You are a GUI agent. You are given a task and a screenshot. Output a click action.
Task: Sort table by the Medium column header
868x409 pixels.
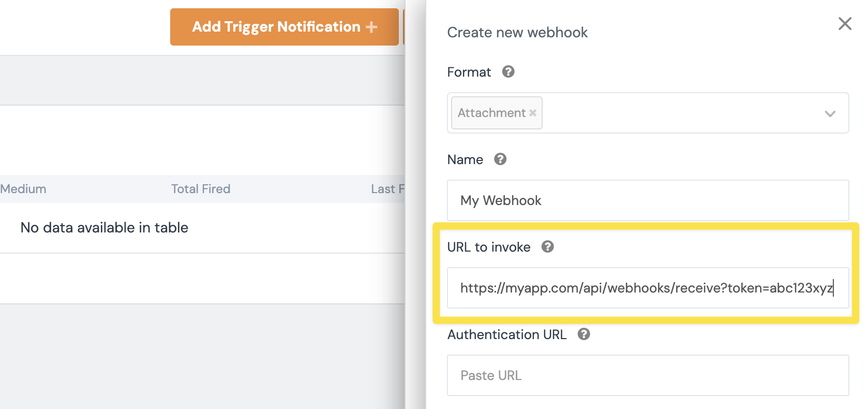pyautogui.click(x=23, y=189)
